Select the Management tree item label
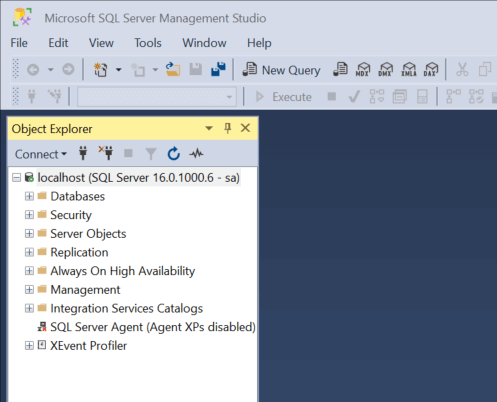 pyautogui.click(x=85, y=290)
